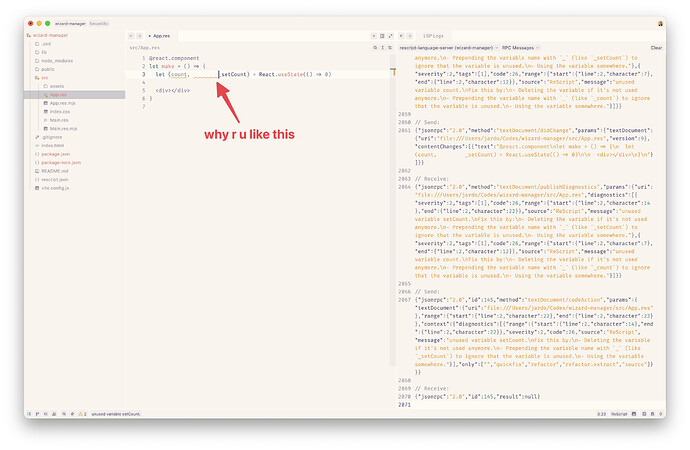Open the search icon in LSP logs toolbar
The width and height of the screenshot is (690, 450).
click(375, 47)
